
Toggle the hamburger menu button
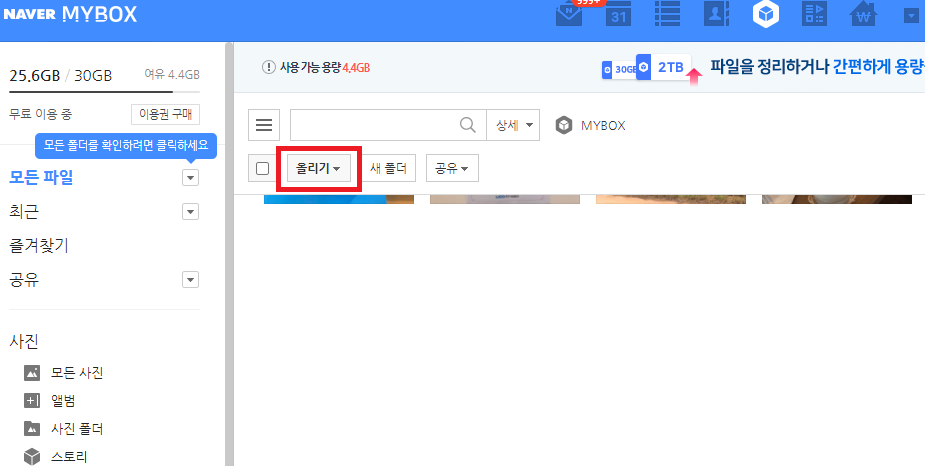click(x=264, y=125)
